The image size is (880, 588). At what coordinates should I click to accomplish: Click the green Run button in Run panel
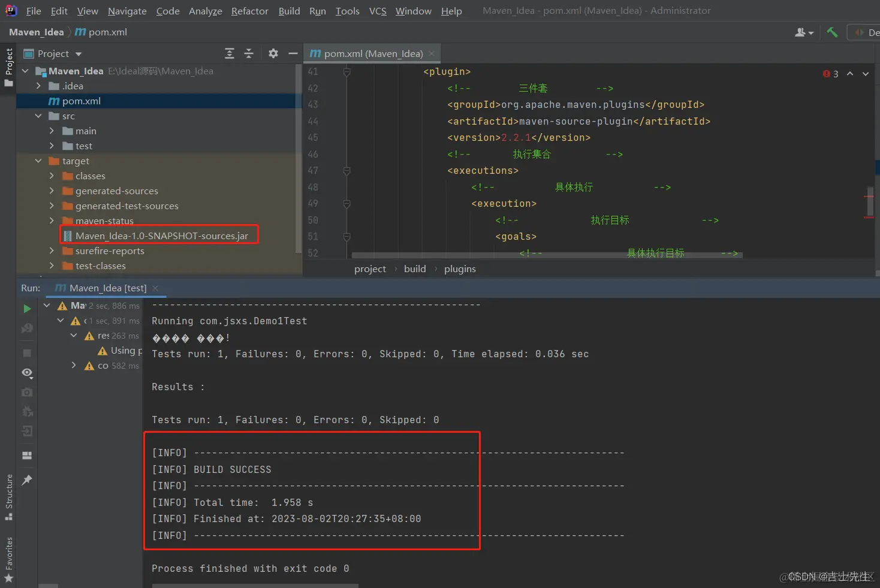click(27, 309)
